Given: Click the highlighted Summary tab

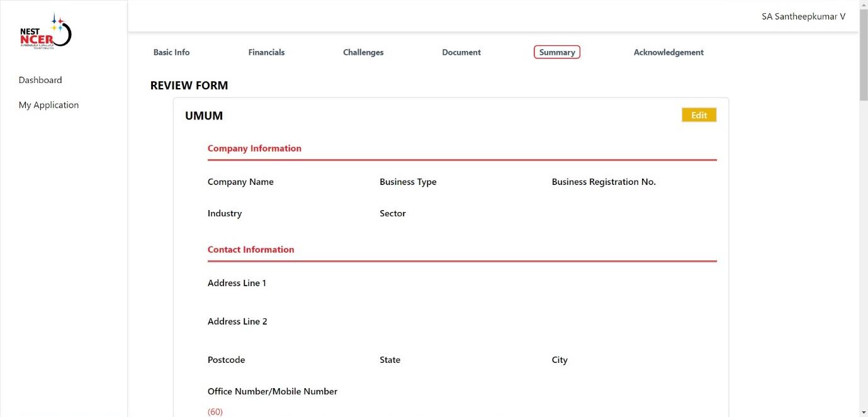Looking at the screenshot, I should point(556,52).
